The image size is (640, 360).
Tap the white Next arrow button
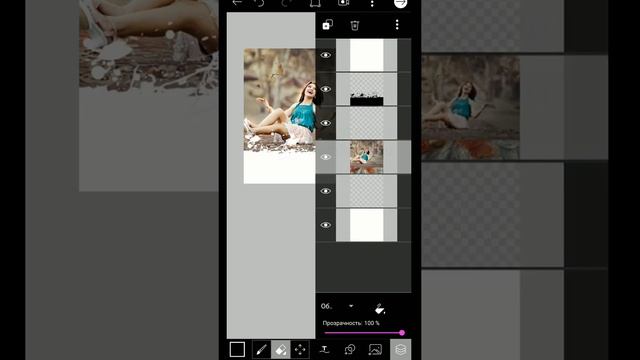point(400,3)
